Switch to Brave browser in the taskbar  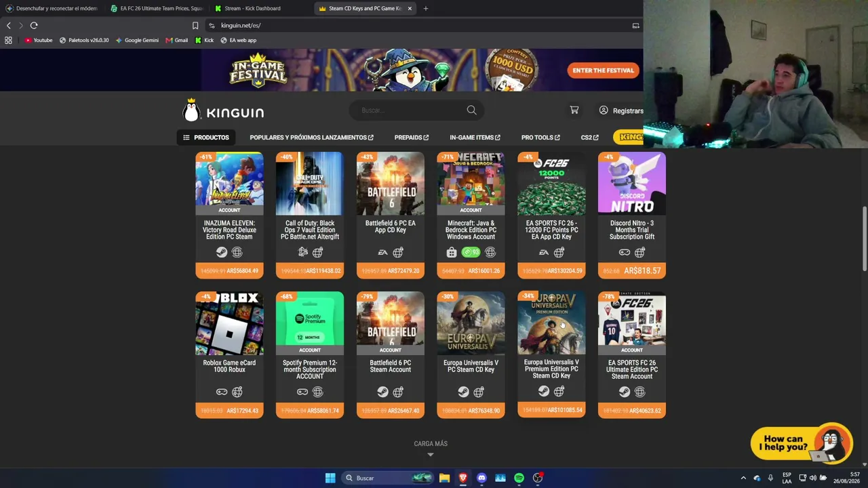pos(463,478)
